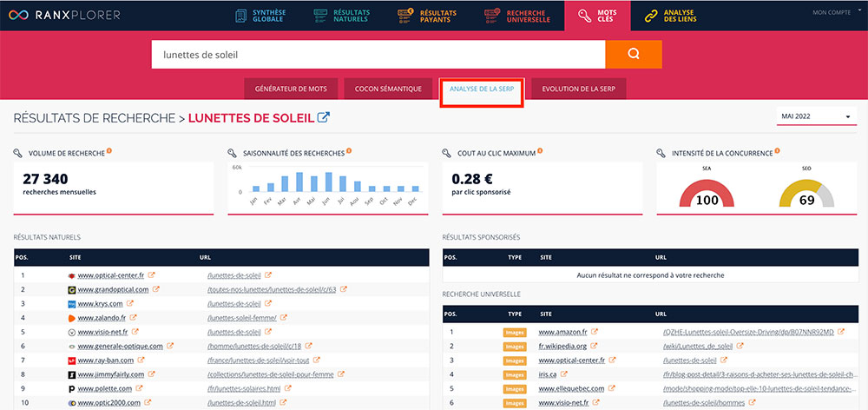
Task: Open /toutes-nos-lunettes/lunettes-de-soleil/c/63 URL
Action: coord(272,289)
